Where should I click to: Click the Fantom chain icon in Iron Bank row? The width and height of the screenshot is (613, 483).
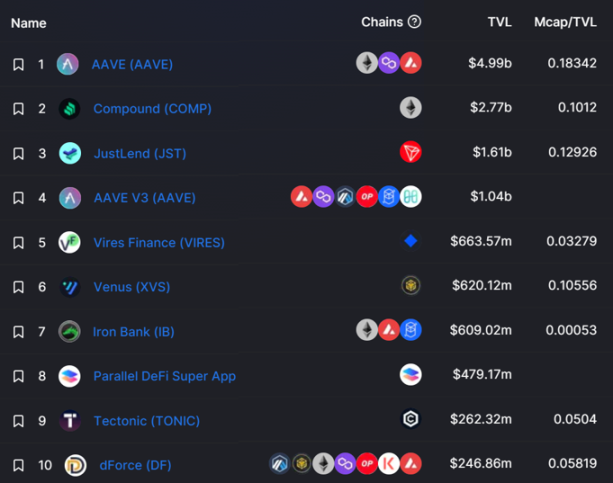pyautogui.click(x=410, y=330)
